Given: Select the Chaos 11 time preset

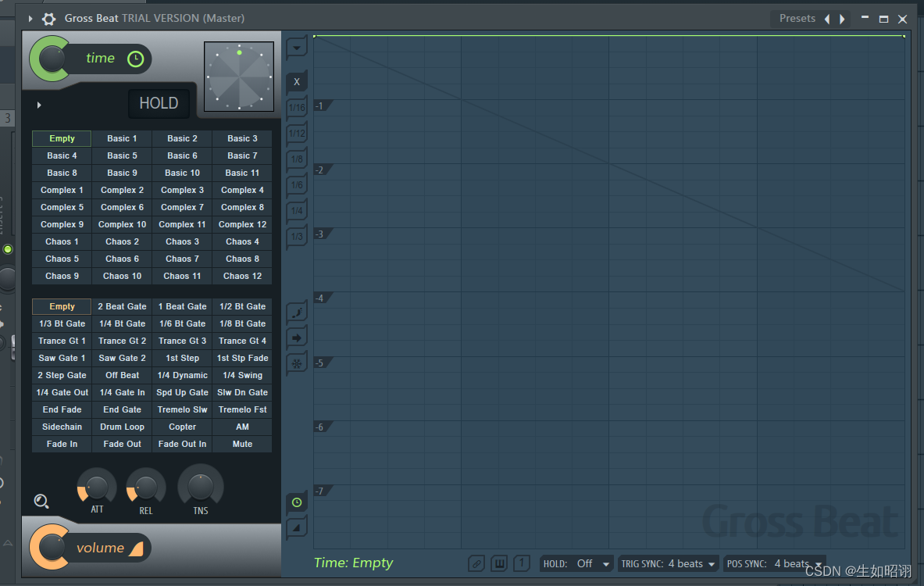Looking at the screenshot, I should [182, 276].
